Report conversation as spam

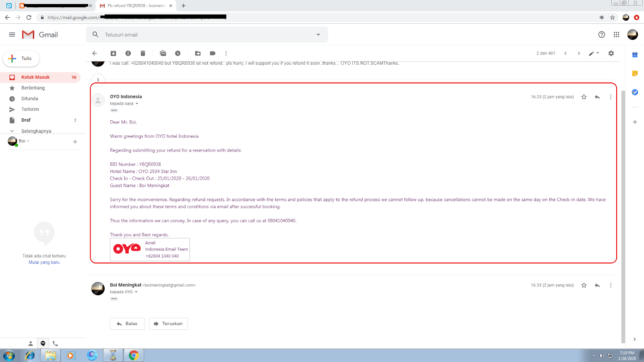click(128, 53)
